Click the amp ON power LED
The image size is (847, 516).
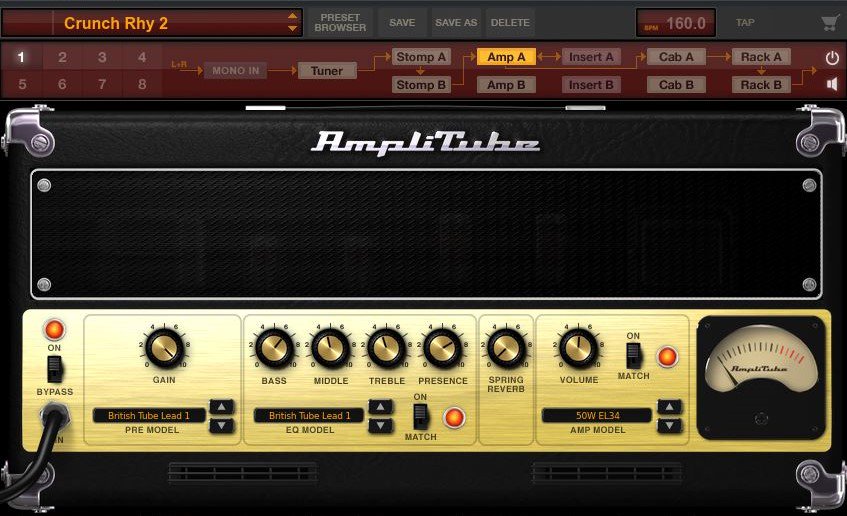coord(55,330)
